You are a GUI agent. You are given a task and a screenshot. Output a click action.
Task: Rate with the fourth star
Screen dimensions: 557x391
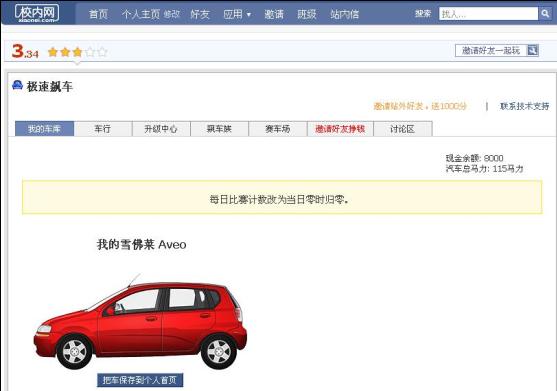point(90,52)
